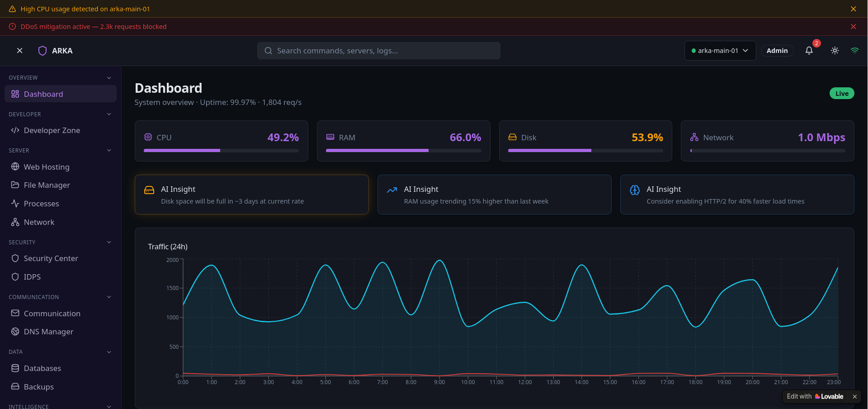Screen dimensions: 868x409
Task: Dismiss the High CPU usage alert
Action: pos(853,9)
